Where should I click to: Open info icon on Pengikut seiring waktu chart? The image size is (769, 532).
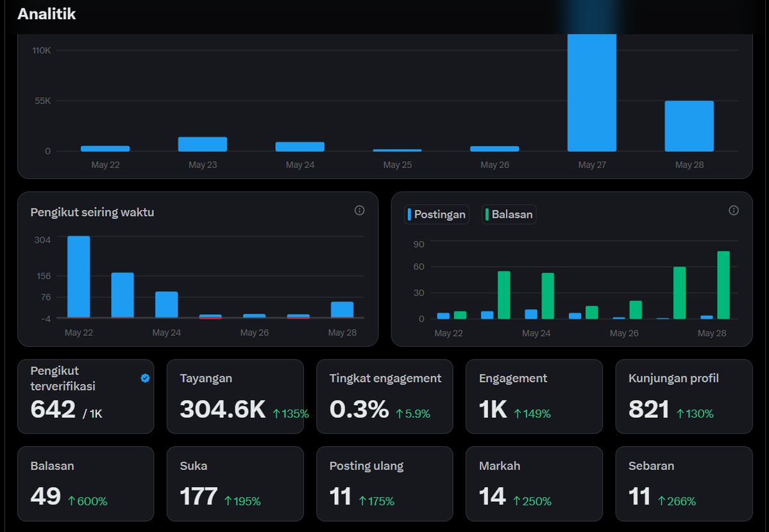click(360, 210)
